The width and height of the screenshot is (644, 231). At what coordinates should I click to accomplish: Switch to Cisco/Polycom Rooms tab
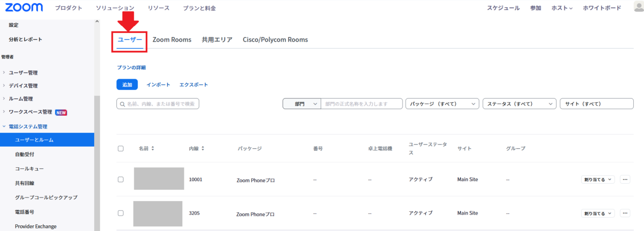tap(275, 40)
